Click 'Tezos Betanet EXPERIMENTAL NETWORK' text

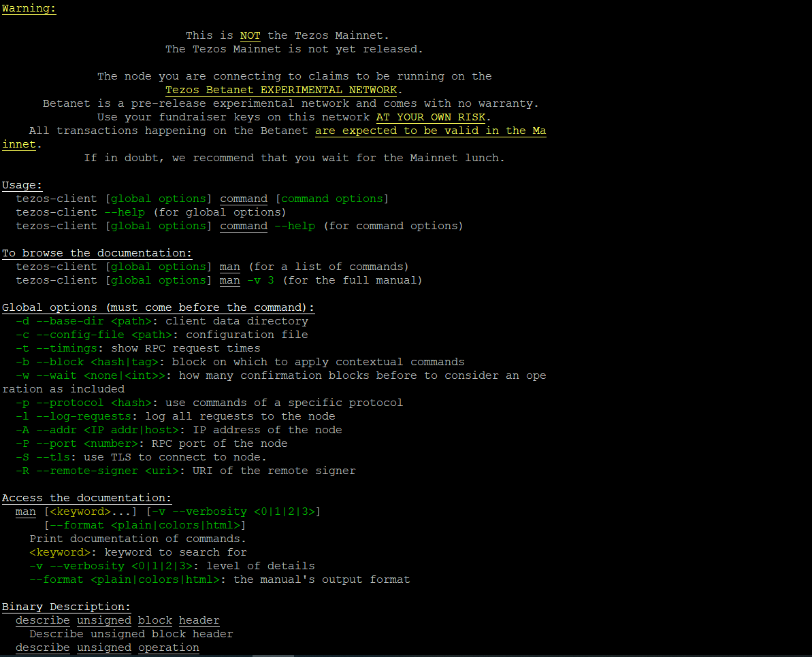pos(281,90)
